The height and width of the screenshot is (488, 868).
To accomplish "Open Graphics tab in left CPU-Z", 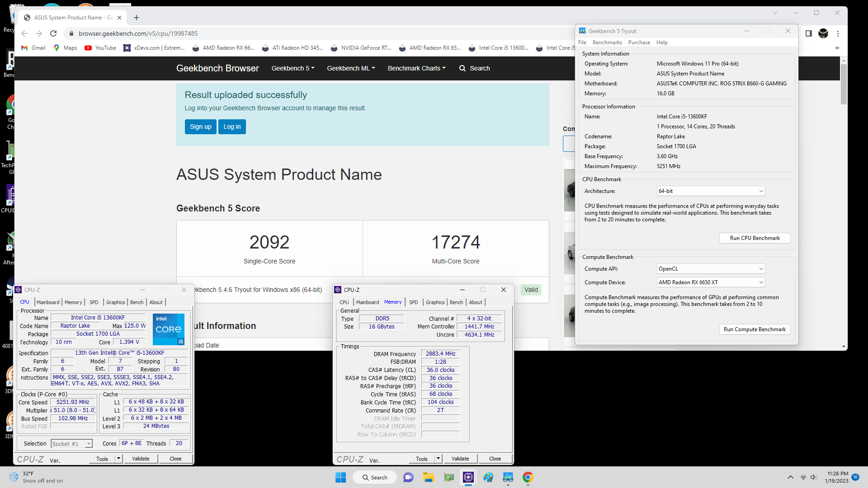I will 116,302.
